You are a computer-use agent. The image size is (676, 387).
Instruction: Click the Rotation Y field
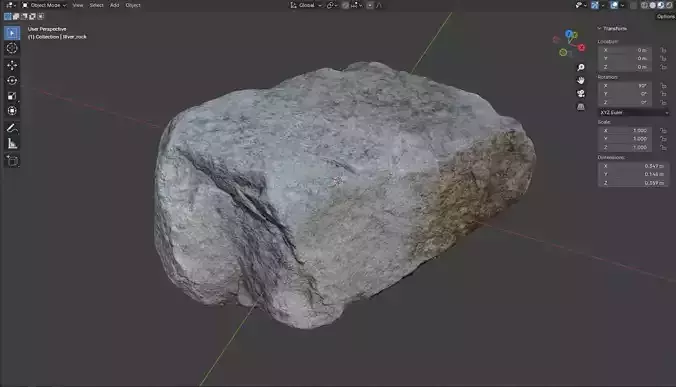624,94
